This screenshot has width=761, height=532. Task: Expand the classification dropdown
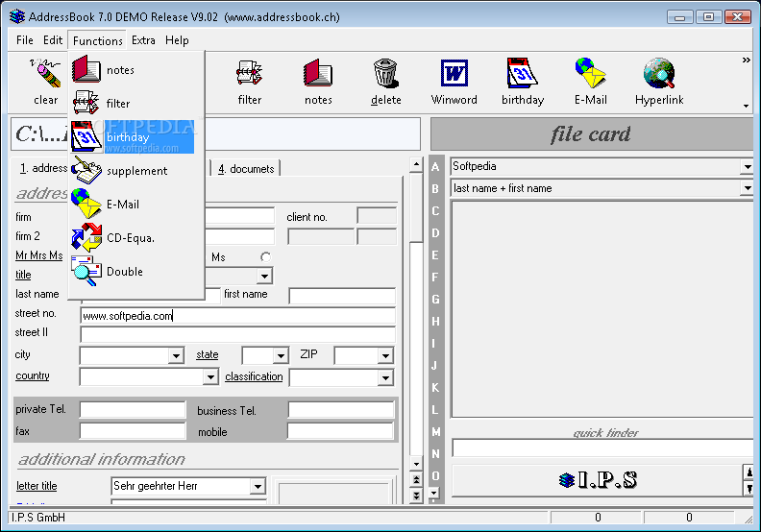385,377
